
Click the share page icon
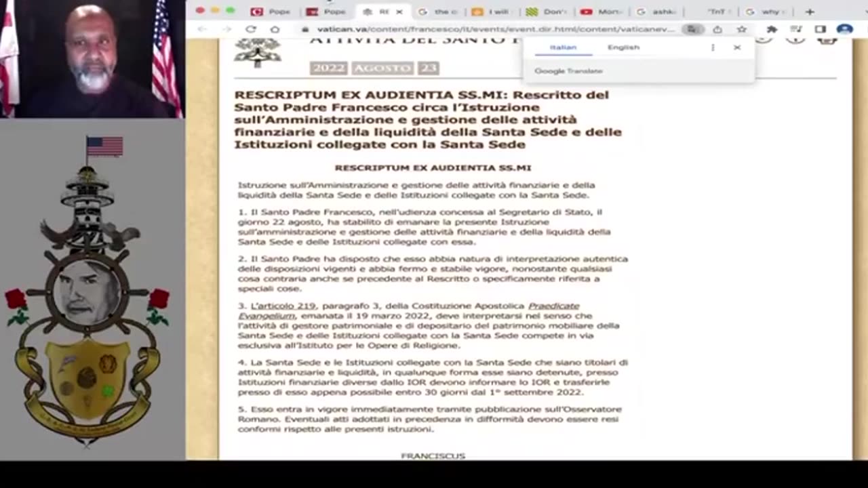pyautogui.click(x=717, y=29)
